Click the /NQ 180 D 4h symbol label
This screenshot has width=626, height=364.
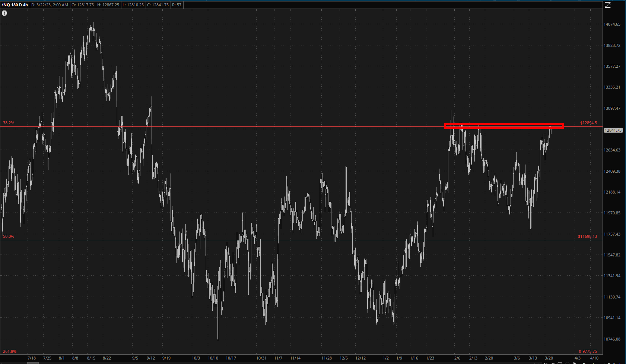point(15,5)
